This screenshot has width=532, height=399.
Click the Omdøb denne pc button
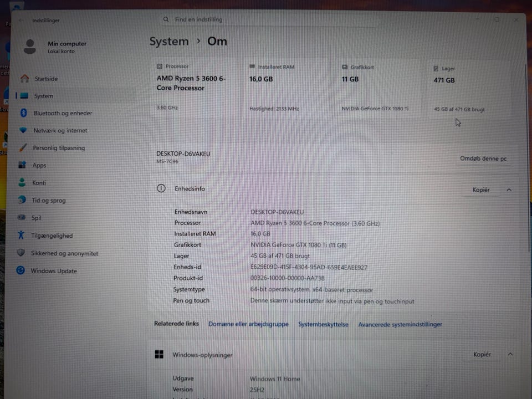click(x=483, y=158)
